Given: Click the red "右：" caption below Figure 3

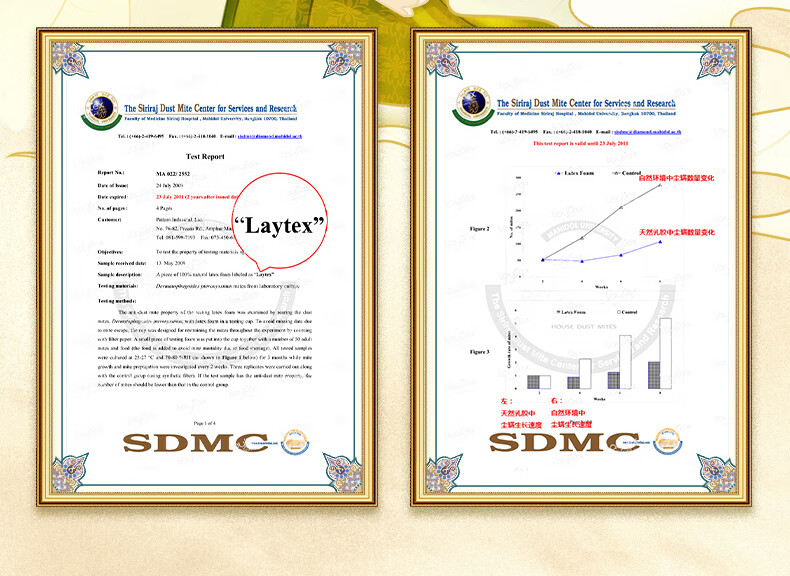Looking at the screenshot, I should click(557, 401).
